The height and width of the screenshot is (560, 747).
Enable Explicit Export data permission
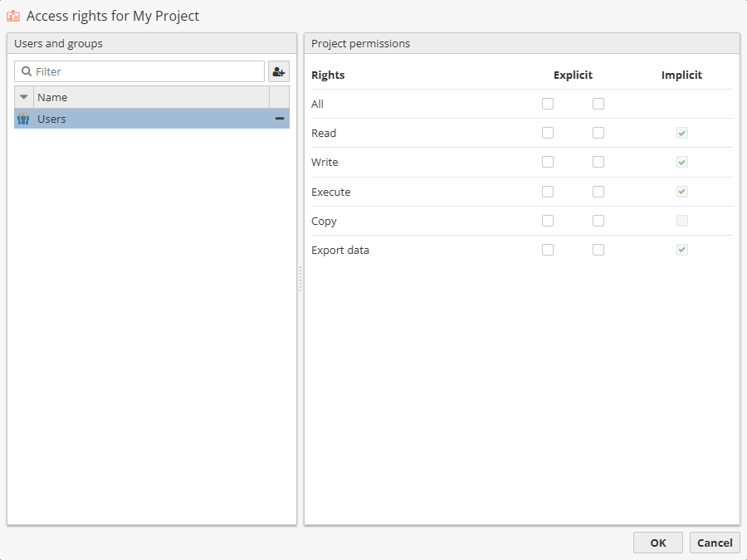(x=547, y=250)
